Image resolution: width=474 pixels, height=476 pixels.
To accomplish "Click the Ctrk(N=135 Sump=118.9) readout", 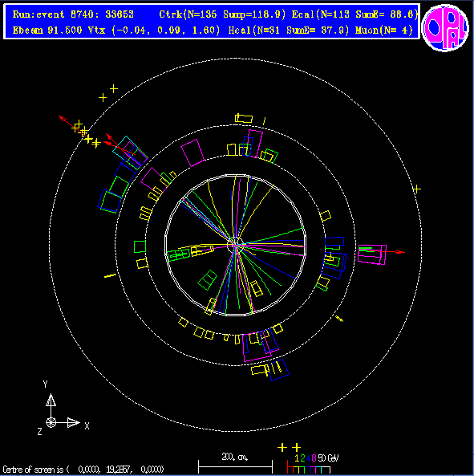I will tap(222, 14).
